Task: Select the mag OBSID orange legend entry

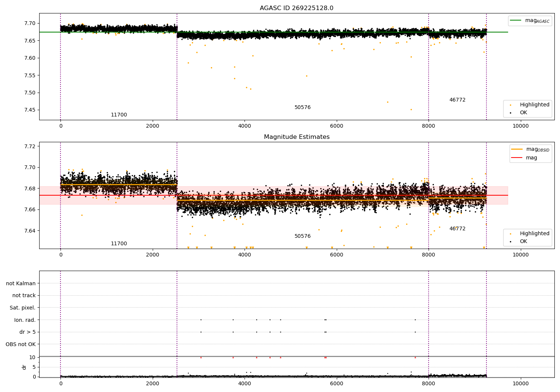Action: tap(531, 149)
